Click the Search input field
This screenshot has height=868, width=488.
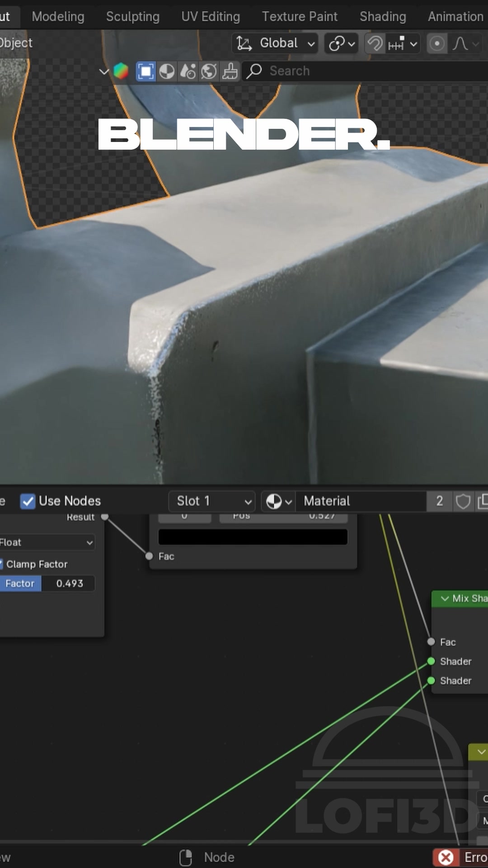click(x=366, y=71)
